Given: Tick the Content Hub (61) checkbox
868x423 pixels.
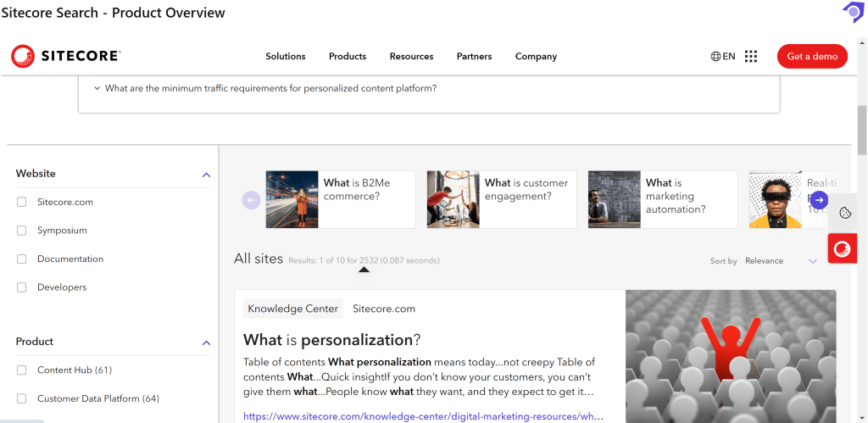Looking at the screenshot, I should [x=22, y=370].
